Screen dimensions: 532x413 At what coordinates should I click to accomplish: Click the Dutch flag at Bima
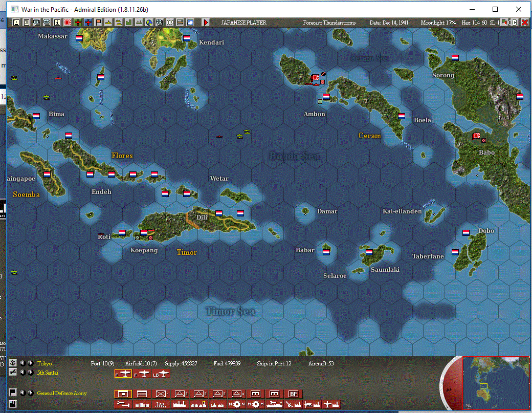pos(36,116)
